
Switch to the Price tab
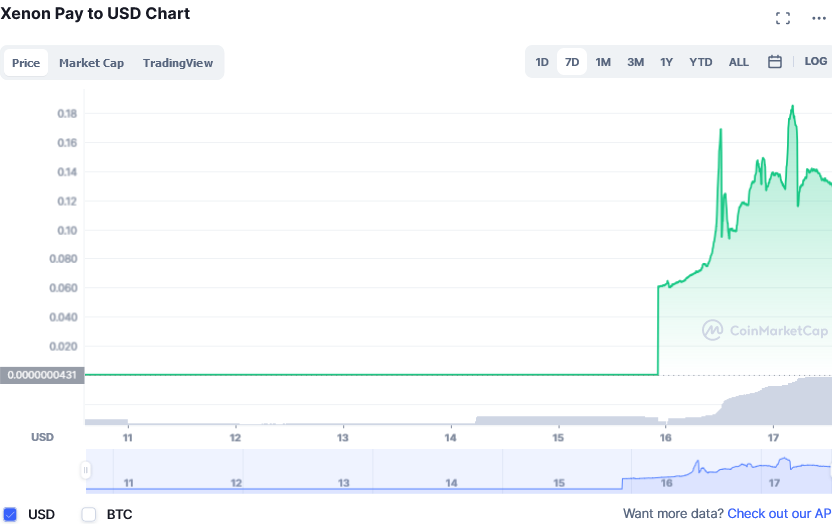click(x=26, y=63)
